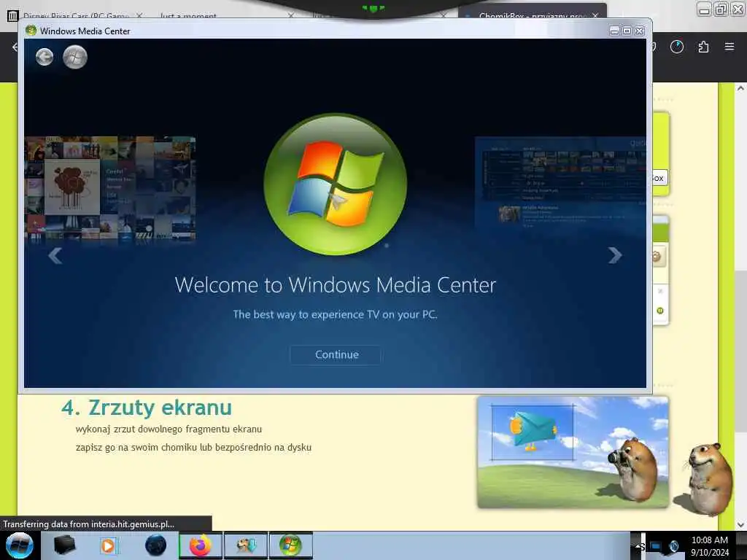Click the TV guide preview thumbnail
The image size is (747, 560).
(x=560, y=183)
